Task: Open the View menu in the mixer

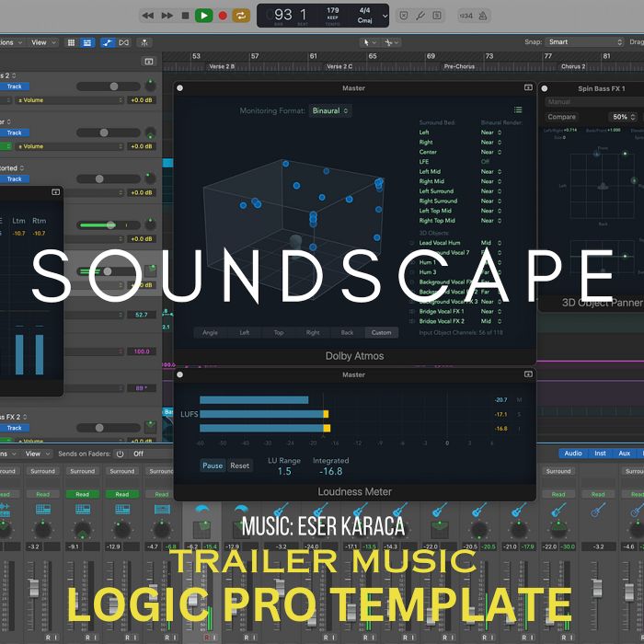Action: [37, 454]
